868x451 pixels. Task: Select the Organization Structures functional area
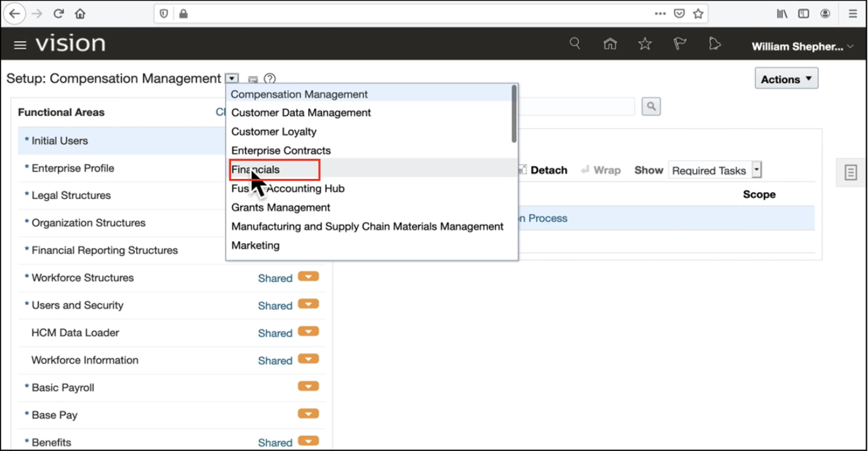pos(88,223)
